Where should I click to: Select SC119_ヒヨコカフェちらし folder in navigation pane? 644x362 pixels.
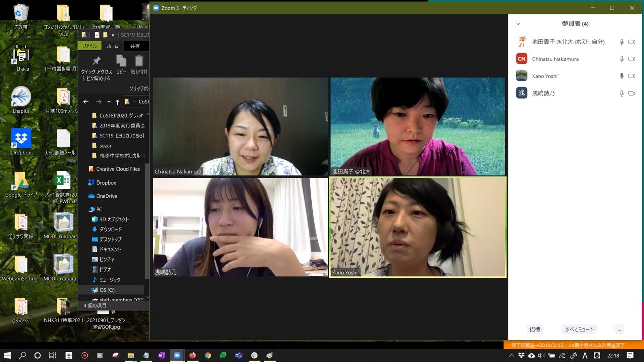click(x=118, y=136)
